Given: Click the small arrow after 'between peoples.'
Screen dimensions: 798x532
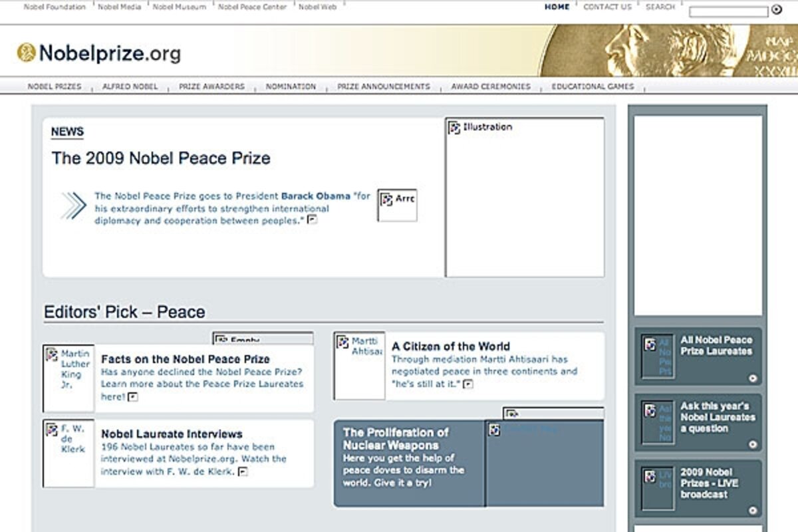Looking at the screenshot, I should (313, 220).
